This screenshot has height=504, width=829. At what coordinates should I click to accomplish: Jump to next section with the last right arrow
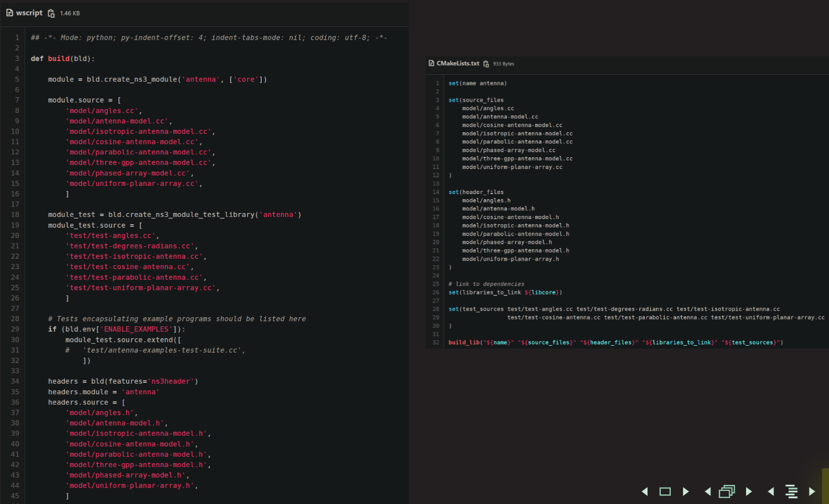812,491
